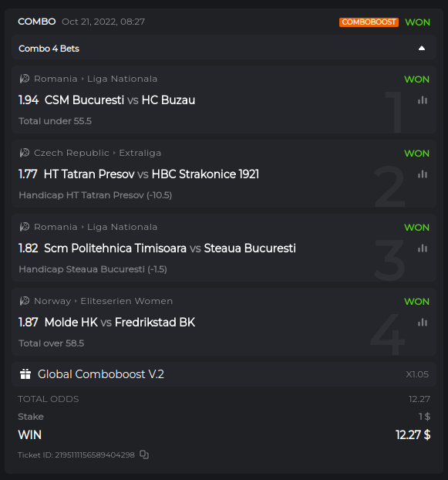Copy the Ticket ID to clipboard

point(144,455)
